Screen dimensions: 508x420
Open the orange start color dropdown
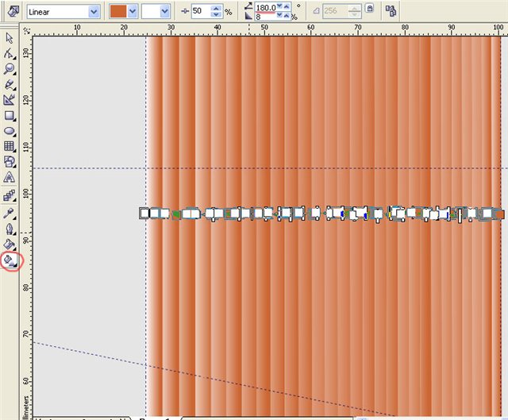[x=132, y=12]
